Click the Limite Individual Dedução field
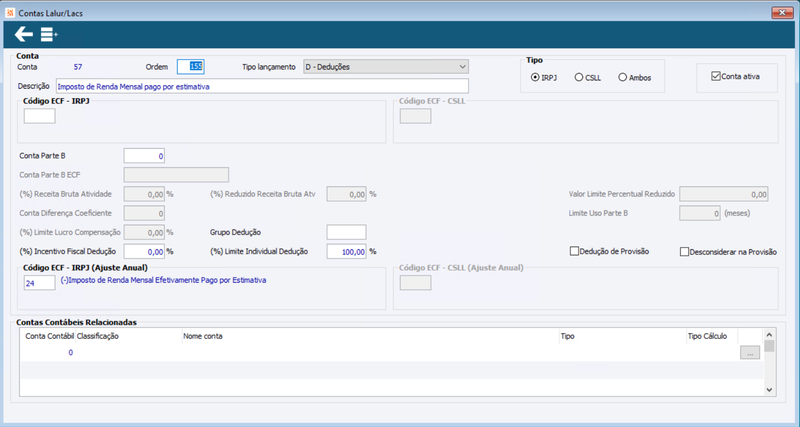Screen dimensions: 800x427 346,252
